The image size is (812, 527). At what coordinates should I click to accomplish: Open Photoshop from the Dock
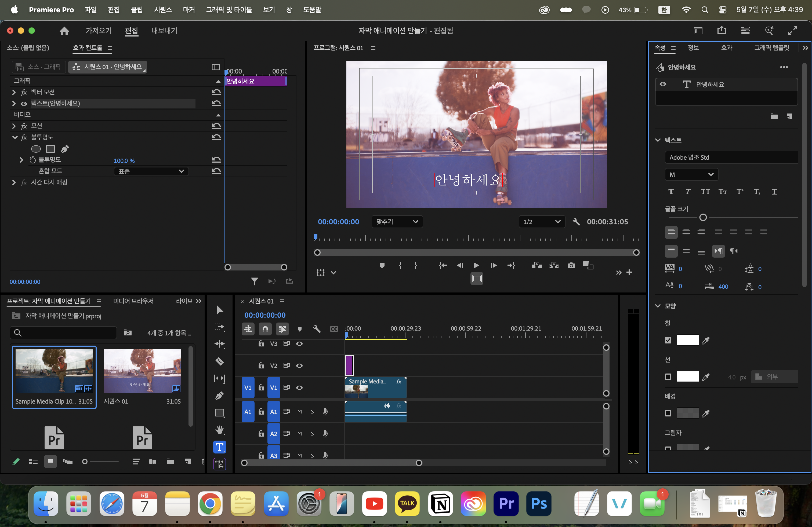coord(539,503)
